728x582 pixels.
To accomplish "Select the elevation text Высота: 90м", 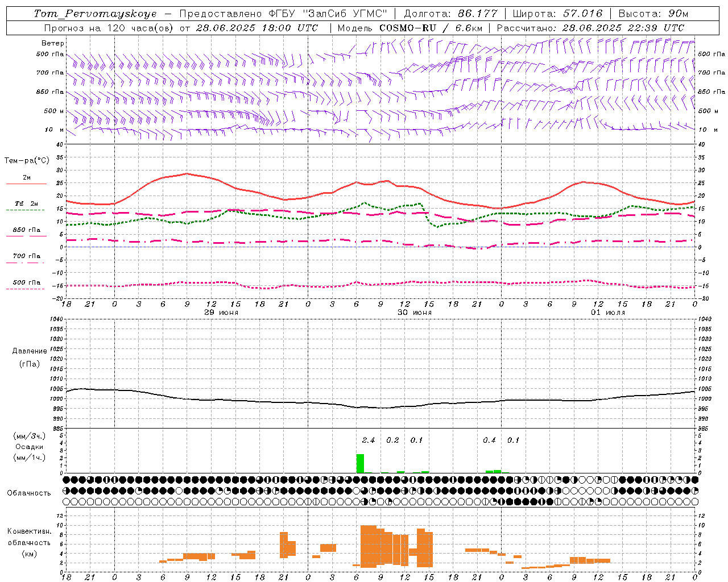I will pyautogui.click(x=653, y=14).
